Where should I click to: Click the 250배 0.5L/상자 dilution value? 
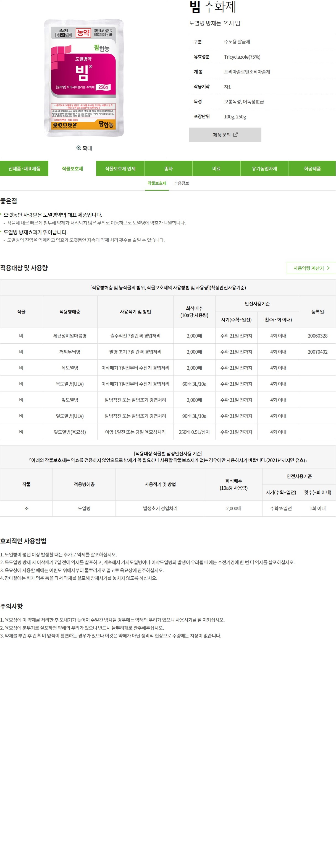(195, 432)
